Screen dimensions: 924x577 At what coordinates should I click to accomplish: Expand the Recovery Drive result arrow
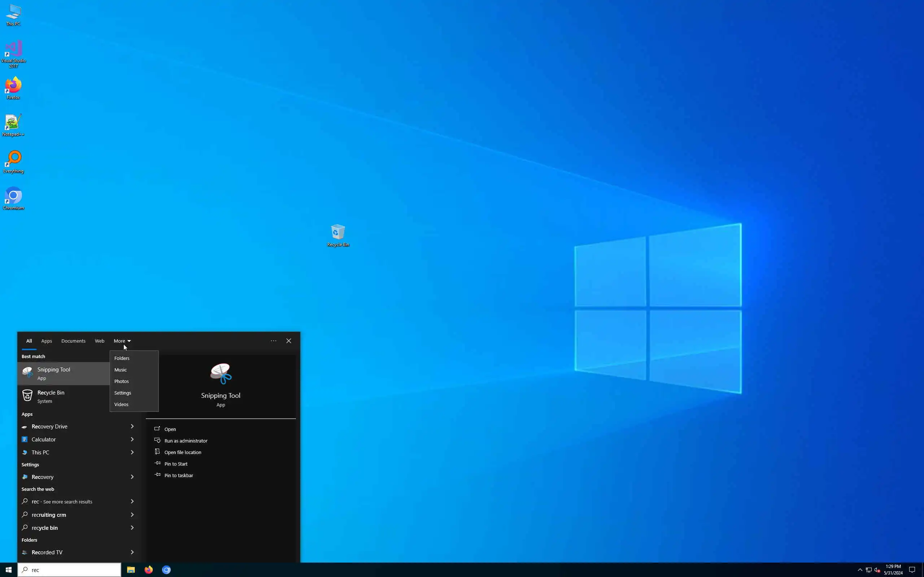[x=132, y=426]
